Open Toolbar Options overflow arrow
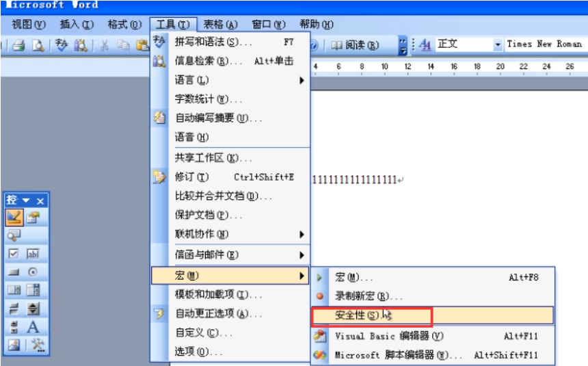 click(403, 45)
